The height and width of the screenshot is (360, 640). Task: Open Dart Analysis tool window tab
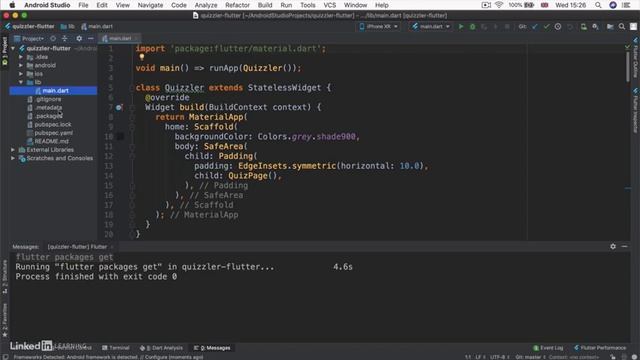[x=161, y=348]
